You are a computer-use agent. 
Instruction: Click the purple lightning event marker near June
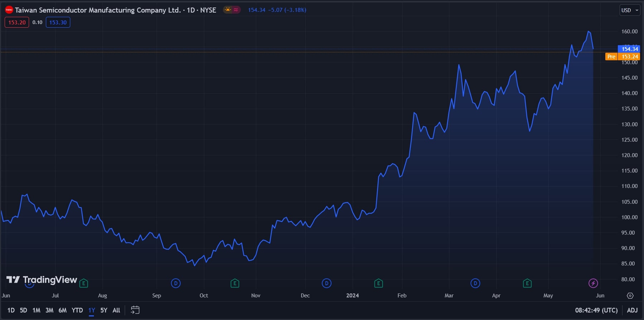click(593, 283)
